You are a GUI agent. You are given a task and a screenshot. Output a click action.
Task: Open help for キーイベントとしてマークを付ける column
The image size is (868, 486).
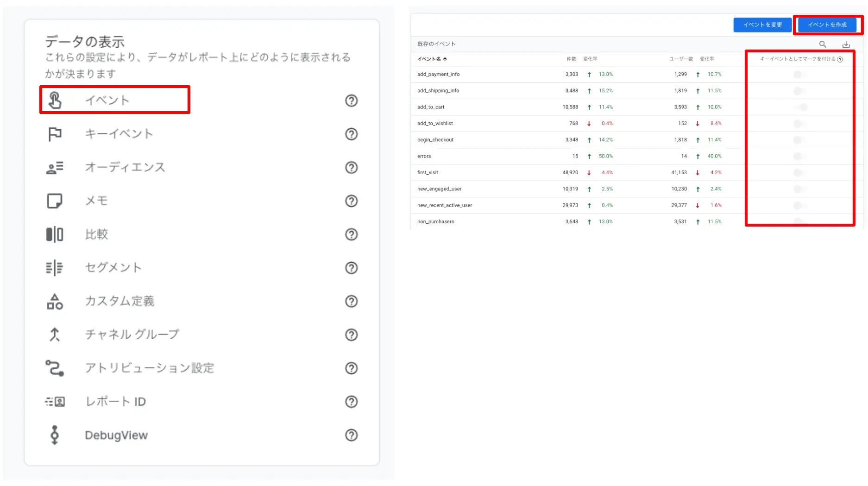(840, 59)
